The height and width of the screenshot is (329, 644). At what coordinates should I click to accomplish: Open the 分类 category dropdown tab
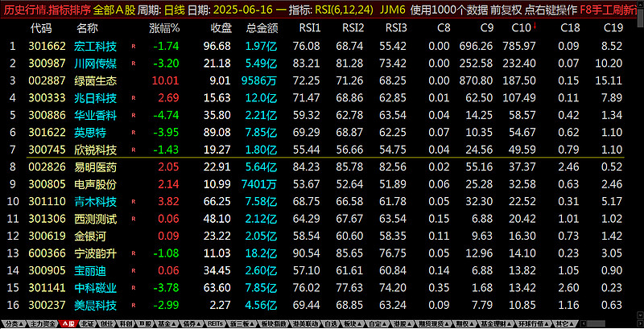point(14,323)
